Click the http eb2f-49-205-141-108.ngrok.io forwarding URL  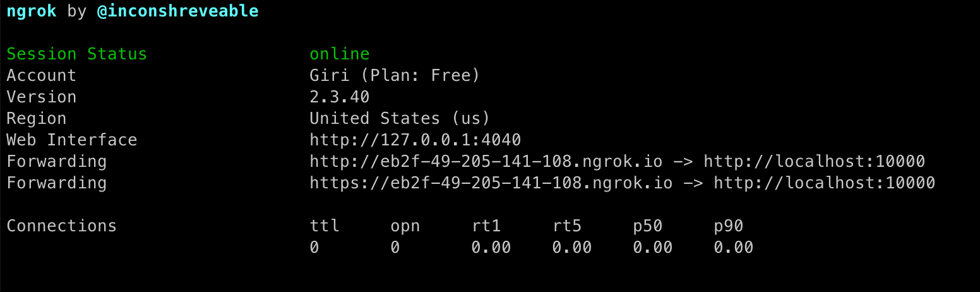pyautogui.click(x=486, y=161)
